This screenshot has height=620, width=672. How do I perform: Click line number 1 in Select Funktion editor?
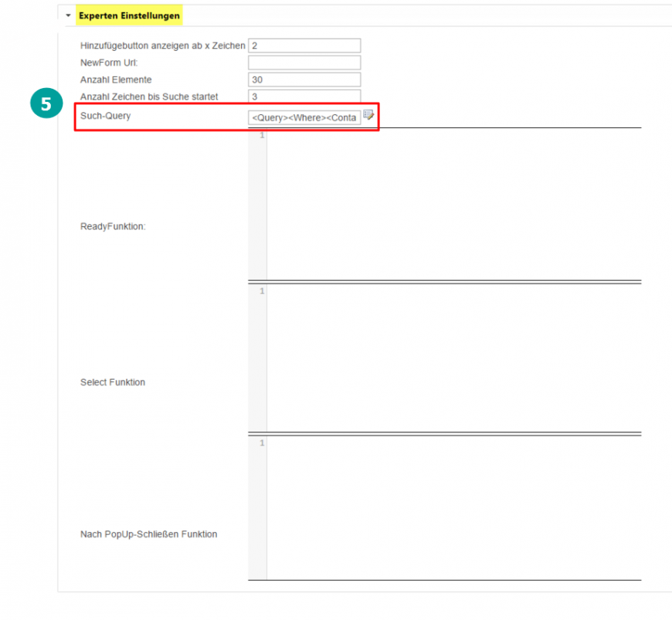pos(262,291)
